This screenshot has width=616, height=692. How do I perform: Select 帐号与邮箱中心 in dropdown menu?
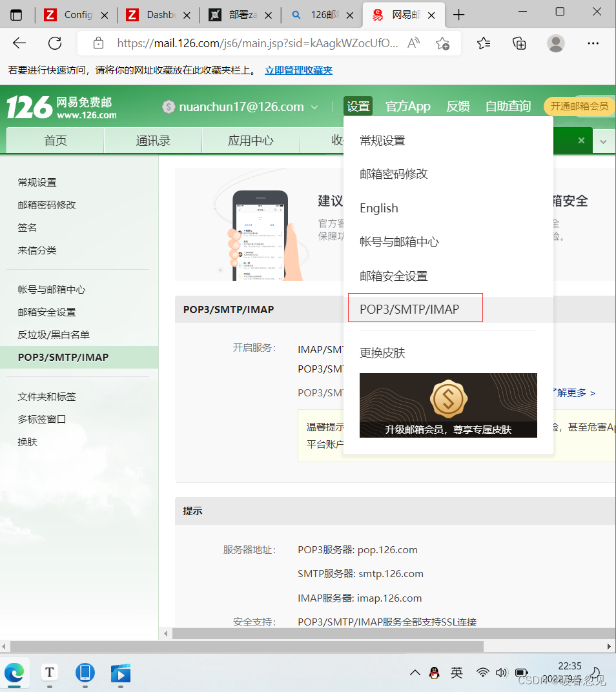(399, 242)
